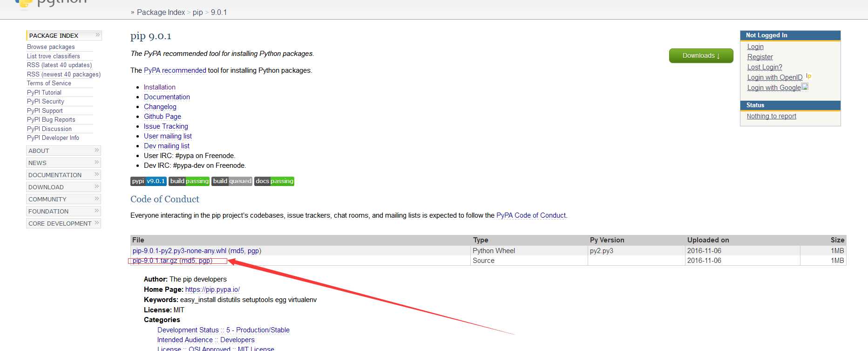Open Intended Audience Developers category

click(206, 340)
